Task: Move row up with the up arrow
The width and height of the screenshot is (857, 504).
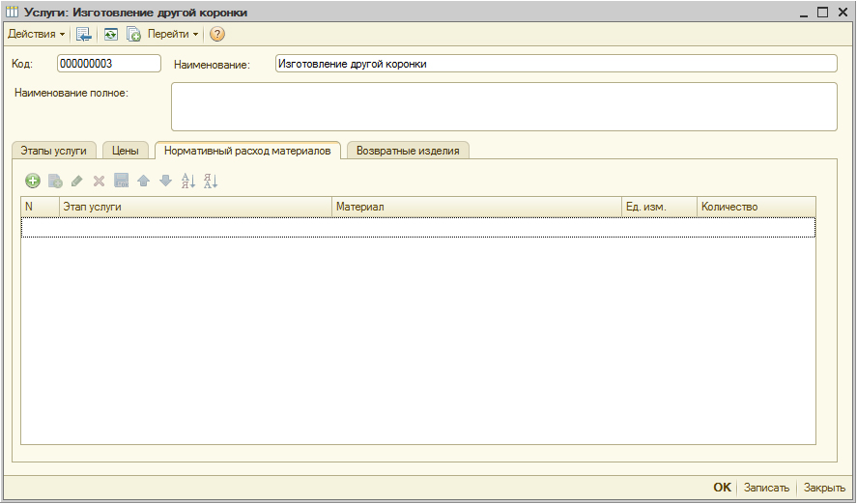Action: [x=143, y=181]
